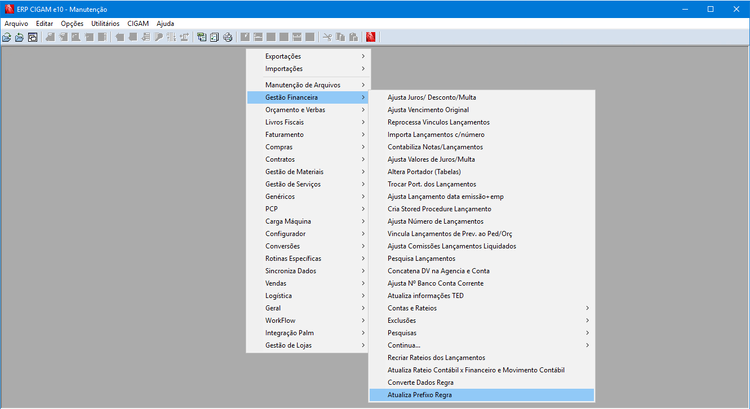750x409 pixels.
Task: Click the ERP CIGAM title bar logo
Action: tap(9, 9)
